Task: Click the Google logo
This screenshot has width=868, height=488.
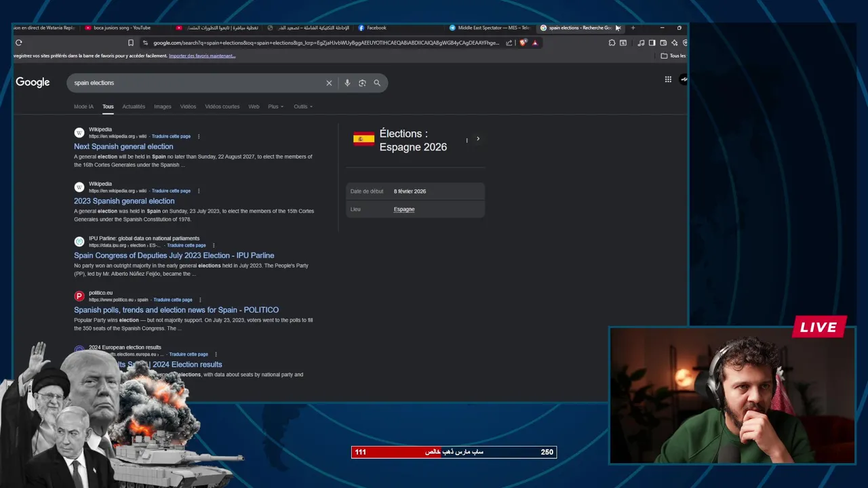Action: 33,82
